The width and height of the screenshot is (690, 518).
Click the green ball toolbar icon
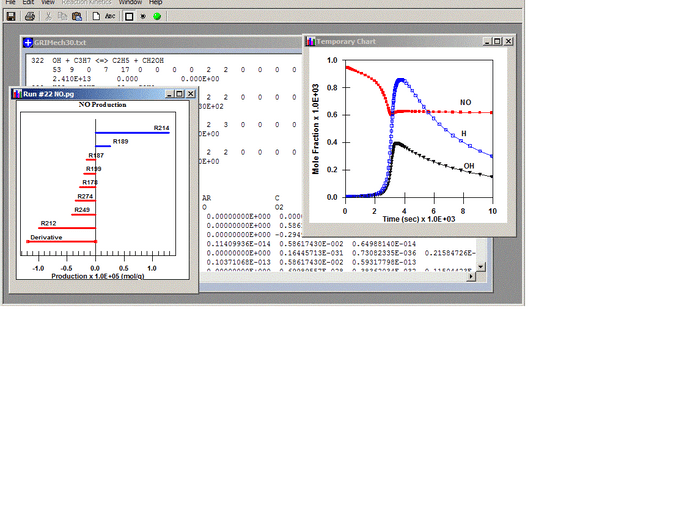(x=157, y=16)
